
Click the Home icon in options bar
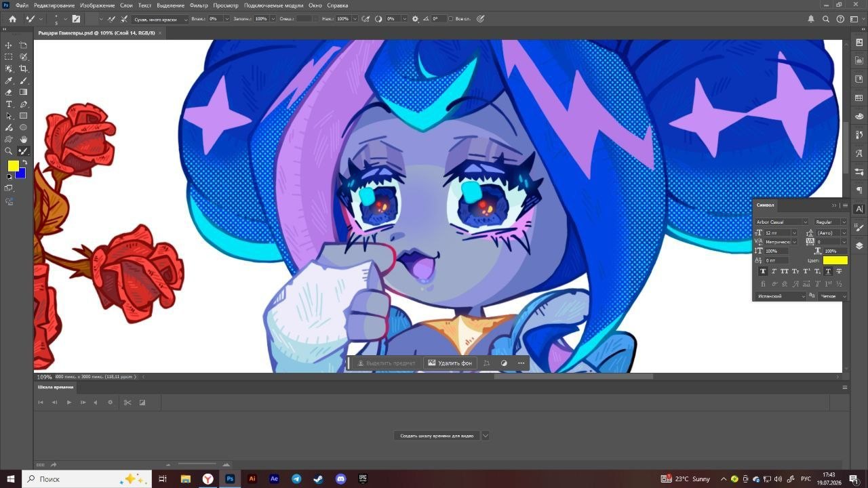[12, 19]
